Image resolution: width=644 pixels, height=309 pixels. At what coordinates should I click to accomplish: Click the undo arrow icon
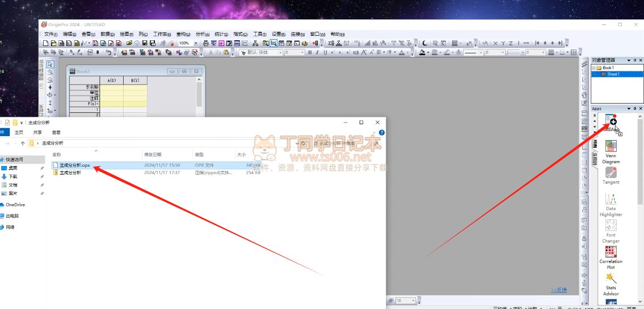[109, 53]
